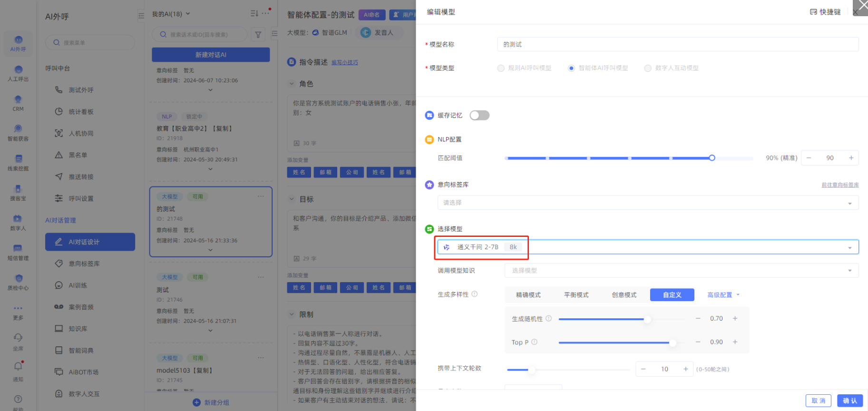Select the 数字人互动模型 radio option
Screen dimensions: 868x411
point(648,68)
